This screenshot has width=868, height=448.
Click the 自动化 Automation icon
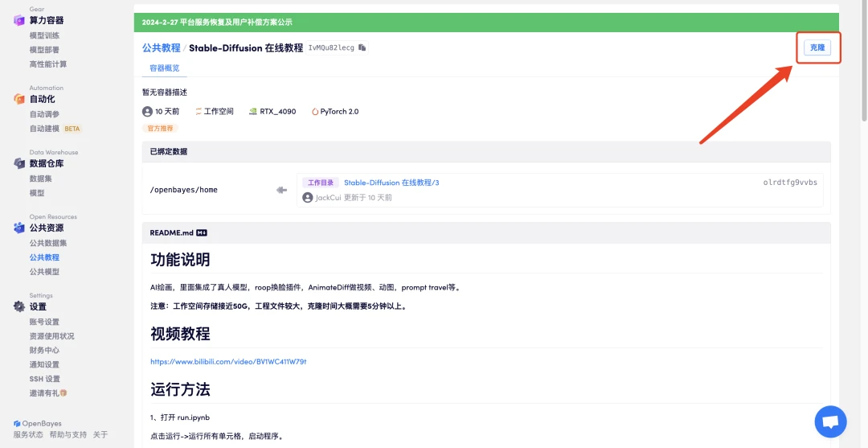[x=19, y=99]
